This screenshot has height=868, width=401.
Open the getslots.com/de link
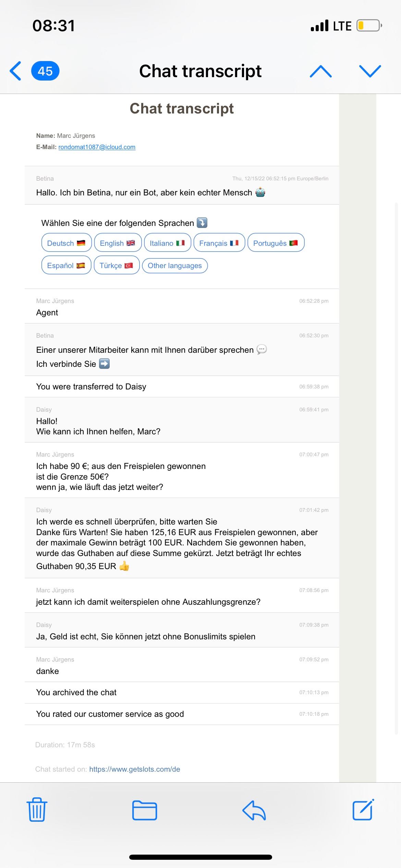(x=135, y=769)
